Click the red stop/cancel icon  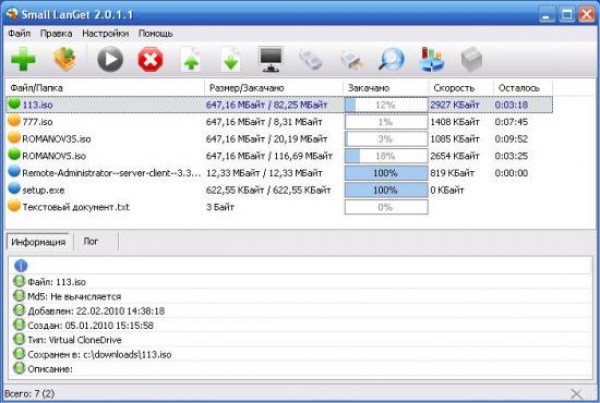(x=150, y=60)
